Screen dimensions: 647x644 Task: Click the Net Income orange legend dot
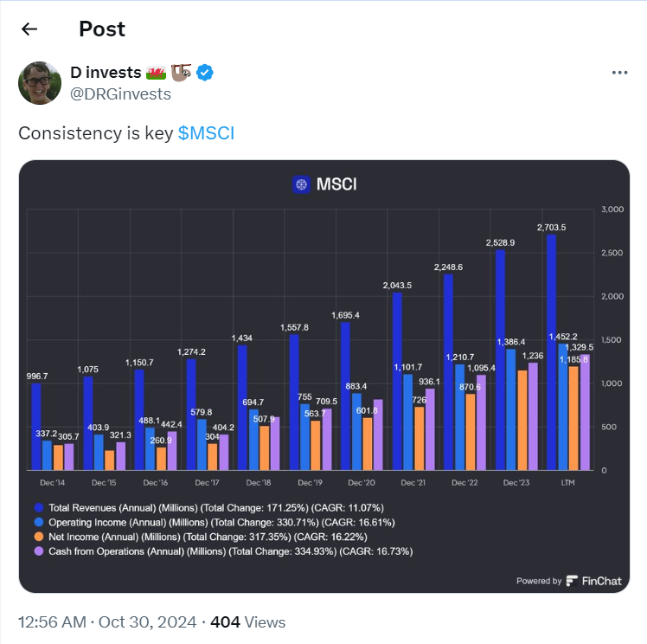point(38,537)
